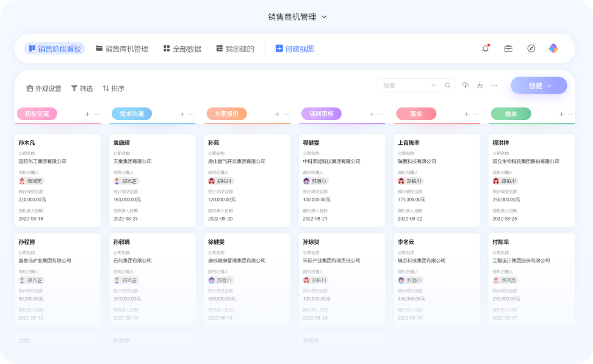This screenshot has width=593, height=364.
Task: Click the cloud upload icon
Action: (x=466, y=85)
